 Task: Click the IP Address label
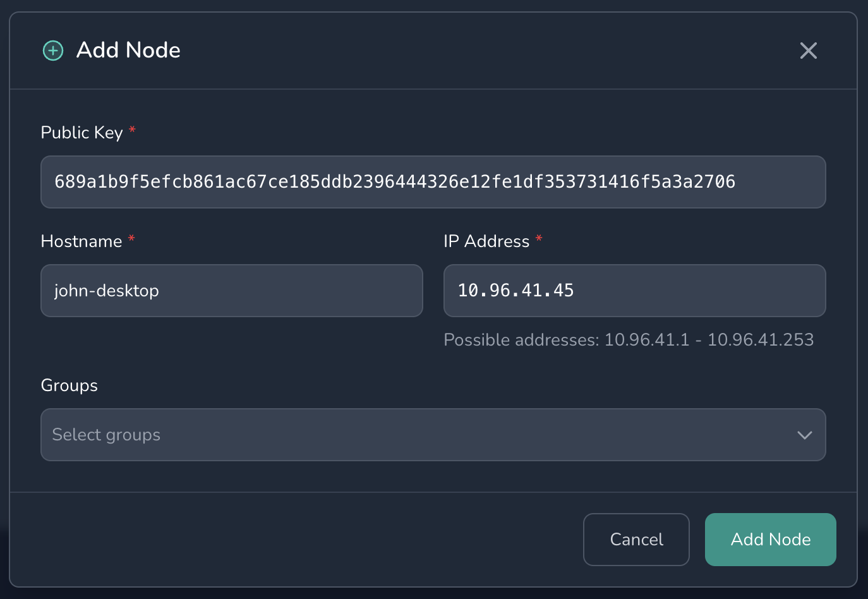(x=486, y=241)
